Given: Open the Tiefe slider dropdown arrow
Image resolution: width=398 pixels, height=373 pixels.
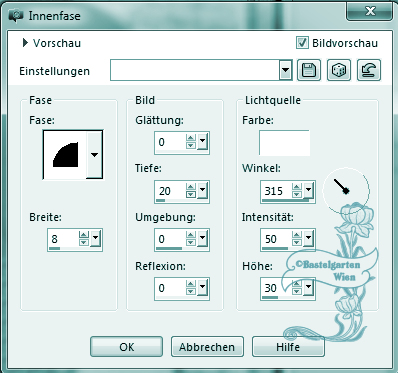Looking at the screenshot, I should tap(202, 190).
